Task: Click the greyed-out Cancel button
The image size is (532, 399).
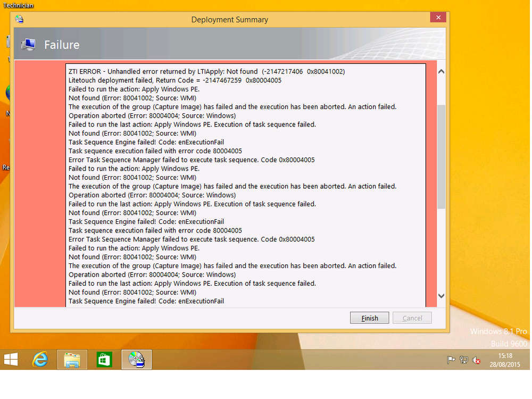Action: coord(412,318)
